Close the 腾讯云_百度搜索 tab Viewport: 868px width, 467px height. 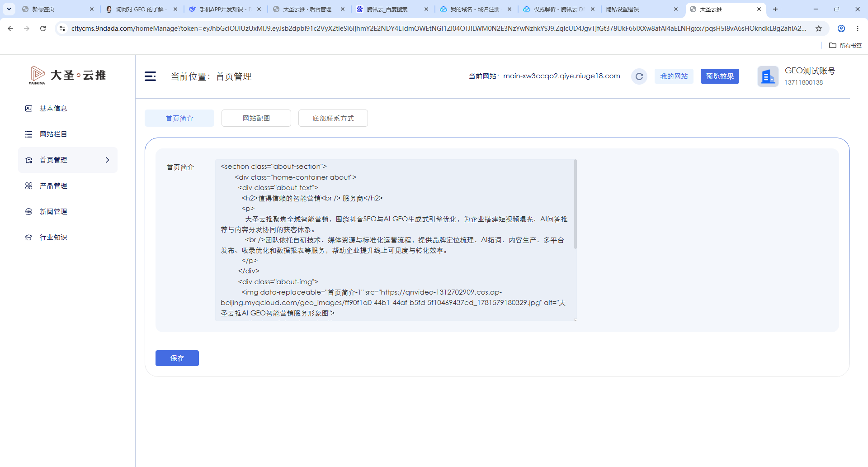[x=426, y=9]
